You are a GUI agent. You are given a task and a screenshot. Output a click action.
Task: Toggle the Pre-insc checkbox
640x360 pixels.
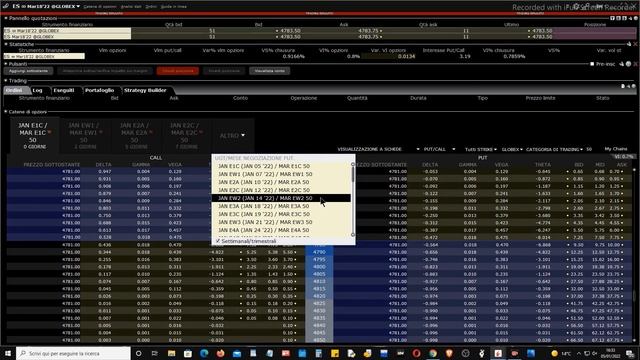[592, 64]
